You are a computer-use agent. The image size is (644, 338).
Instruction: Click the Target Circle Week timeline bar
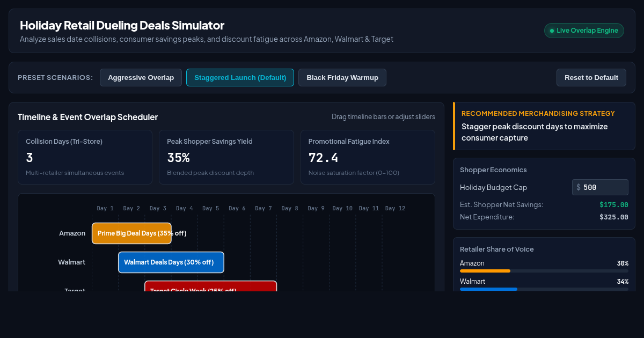click(x=211, y=286)
